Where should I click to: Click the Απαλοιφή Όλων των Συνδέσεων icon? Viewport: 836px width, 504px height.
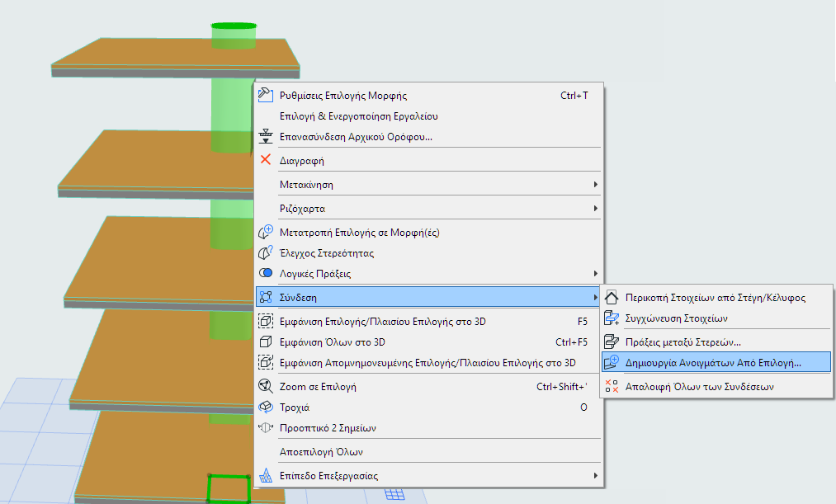tap(612, 386)
